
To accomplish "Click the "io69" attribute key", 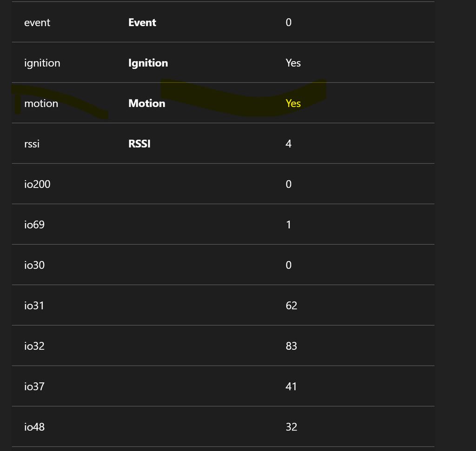I will pos(34,224).
